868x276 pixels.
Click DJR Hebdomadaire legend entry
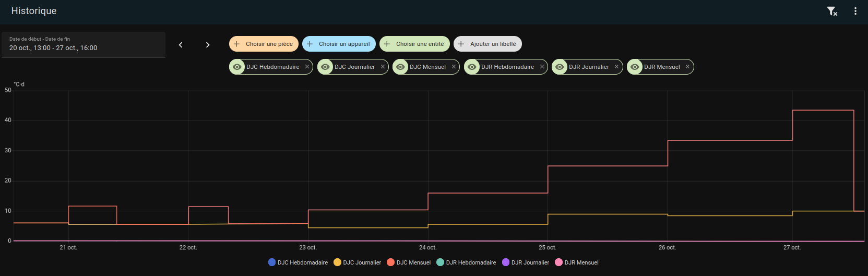[x=466, y=262]
